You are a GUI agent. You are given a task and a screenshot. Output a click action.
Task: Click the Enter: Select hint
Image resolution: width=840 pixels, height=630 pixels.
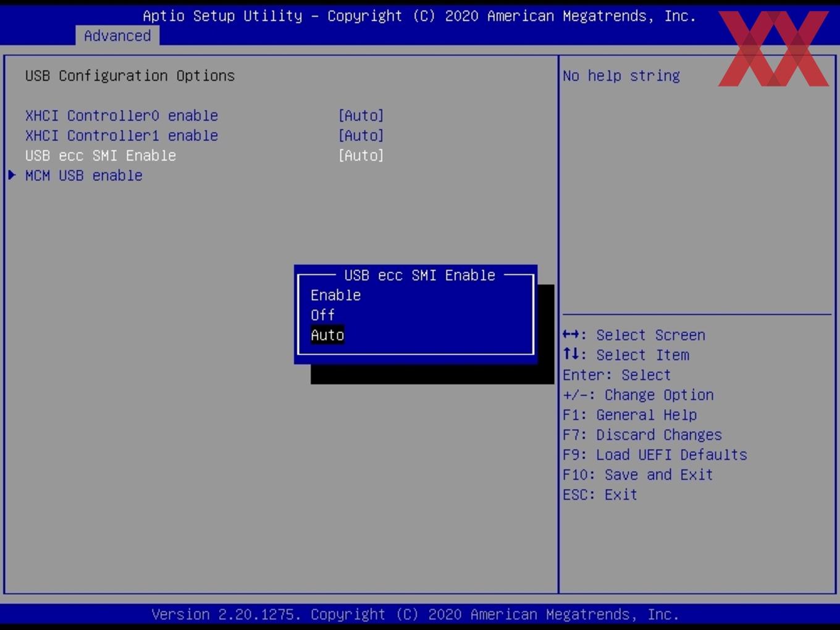616,375
